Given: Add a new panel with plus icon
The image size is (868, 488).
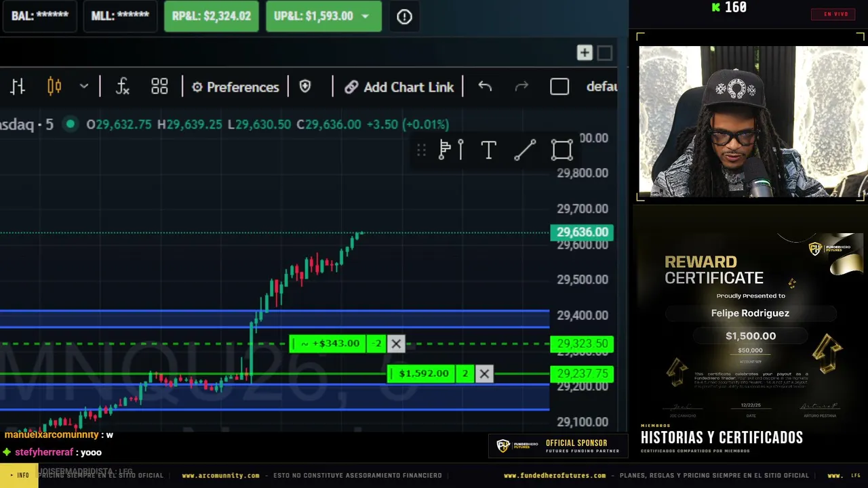Looking at the screenshot, I should 584,53.
